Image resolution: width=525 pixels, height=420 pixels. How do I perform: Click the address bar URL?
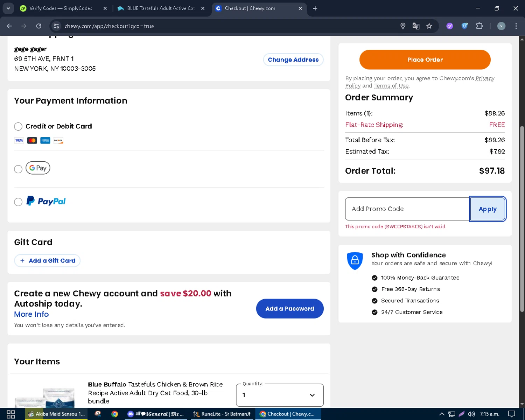109,26
